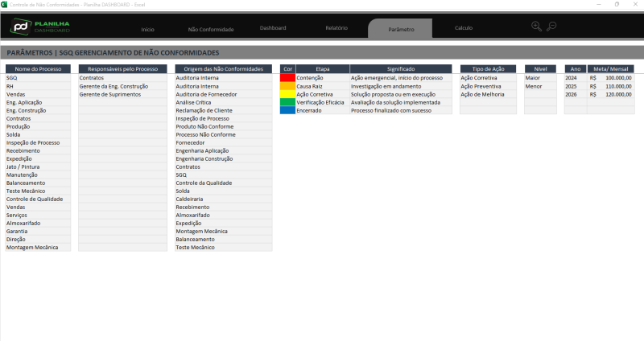
Task: Click the zoom in magnifier icon
Action: click(x=537, y=27)
